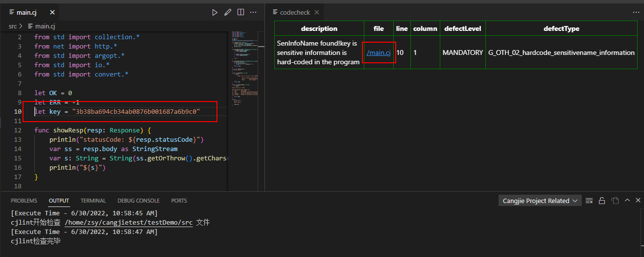The height and width of the screenshot is (257, 644).
Task: Open the DEBUG CONSOLE tab
Action: coord(138,201)
